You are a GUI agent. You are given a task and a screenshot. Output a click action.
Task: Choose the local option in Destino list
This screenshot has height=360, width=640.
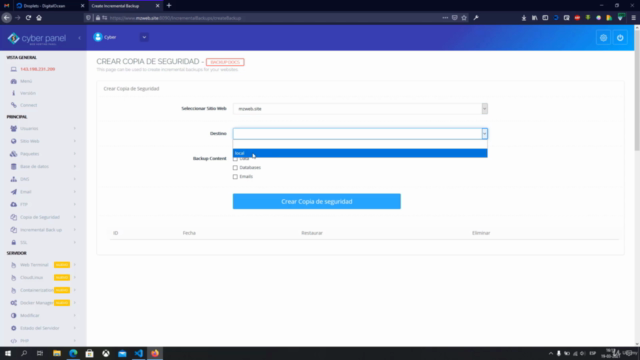tap(360, 153)
